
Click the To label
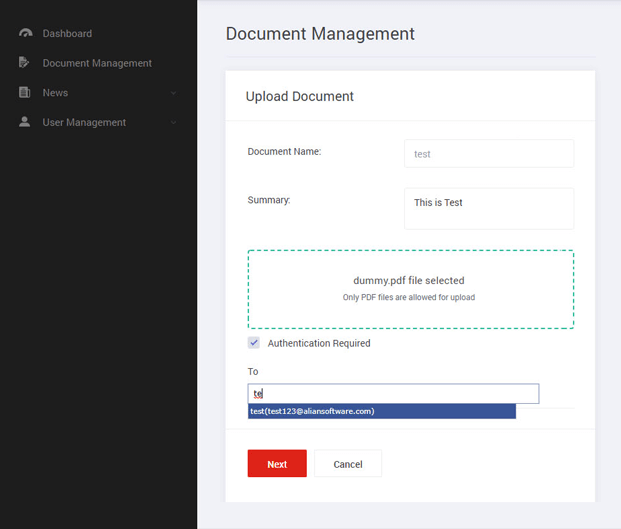click(x=253, y=371)
